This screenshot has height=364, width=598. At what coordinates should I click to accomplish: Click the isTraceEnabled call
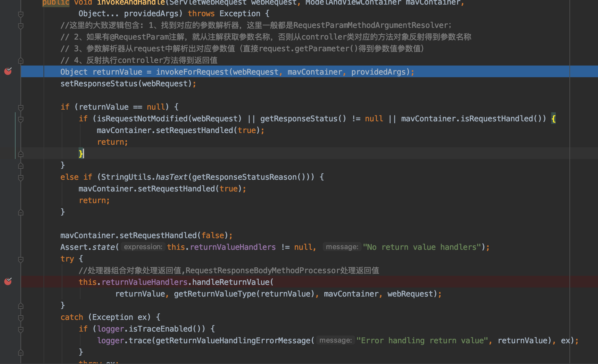click(161, 329)
